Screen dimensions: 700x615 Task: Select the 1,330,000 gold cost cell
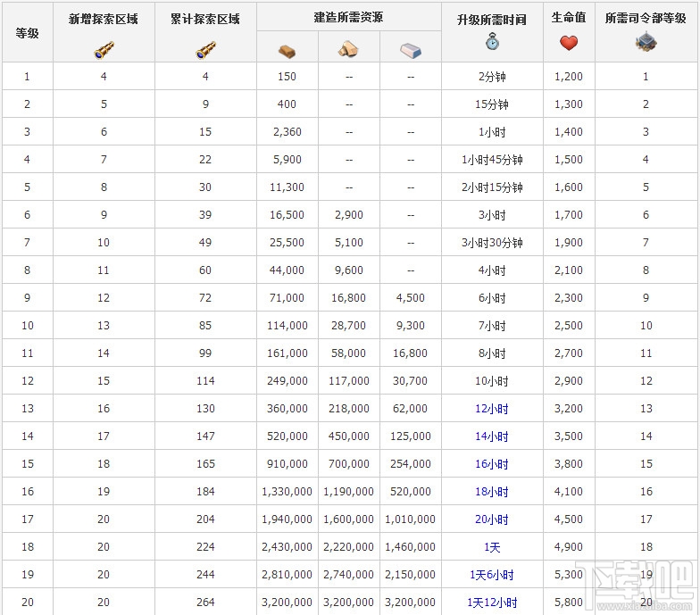[x=287, y=491]
